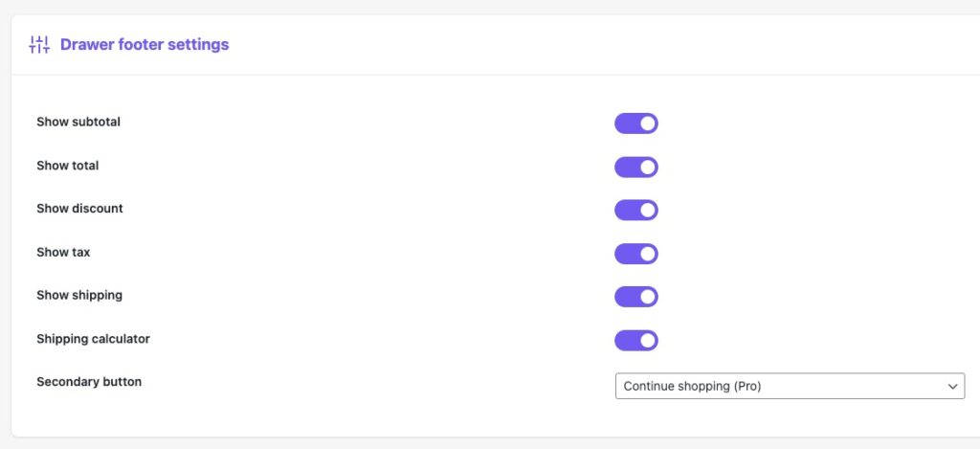Click the Drawer footer settings heading
Screen dimensions: 980x449
[x=145, y=45]
